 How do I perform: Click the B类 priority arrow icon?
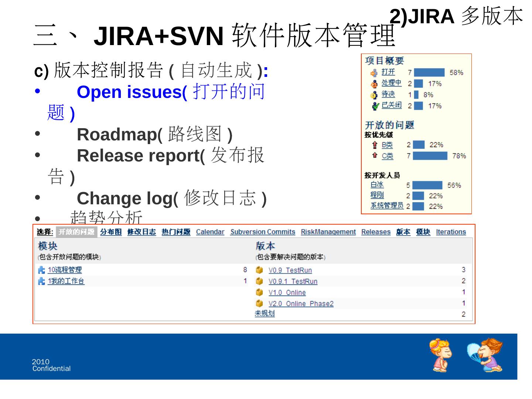coord(375,145)
